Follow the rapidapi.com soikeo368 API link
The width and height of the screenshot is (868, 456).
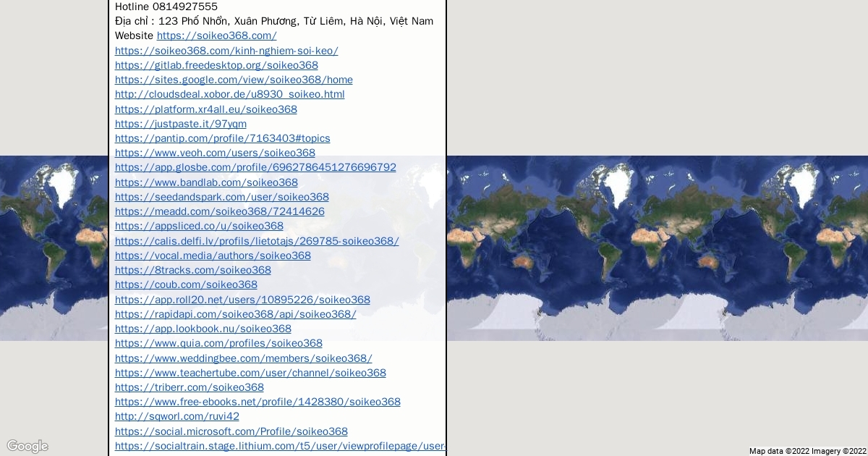(235, 314)
